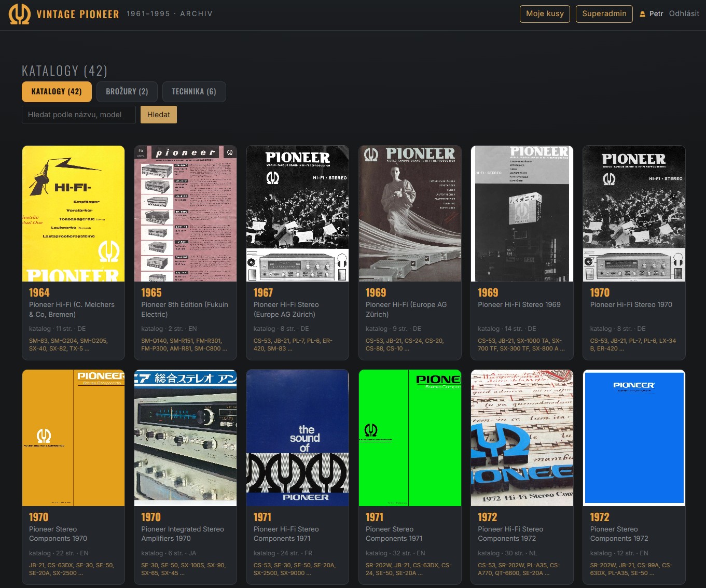Click the user icon next to Petr
The image size is (706, 588).
(x=642, y=14)
